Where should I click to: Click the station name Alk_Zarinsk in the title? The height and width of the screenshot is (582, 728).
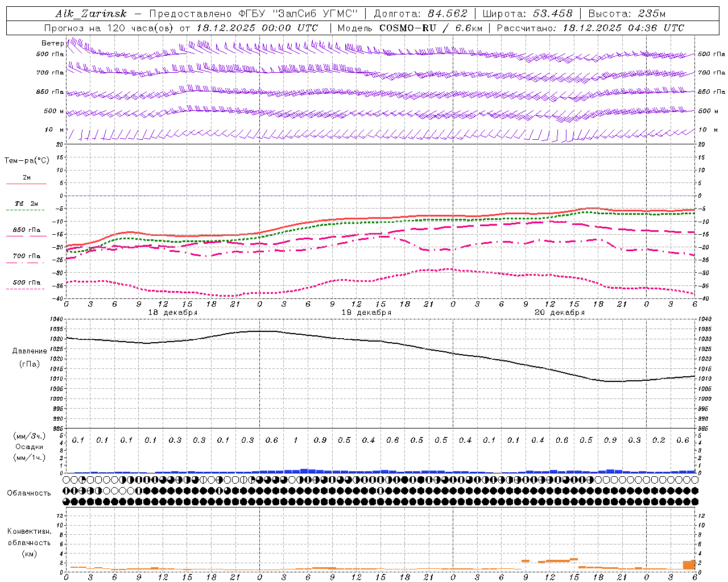tap(91, 14)
